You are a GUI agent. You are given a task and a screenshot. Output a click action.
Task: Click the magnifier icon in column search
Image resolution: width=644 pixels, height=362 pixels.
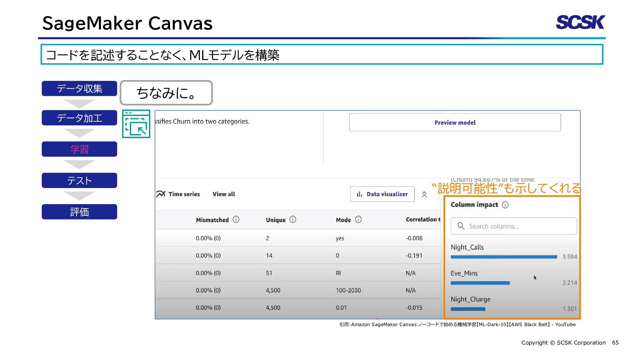[461, 226]
